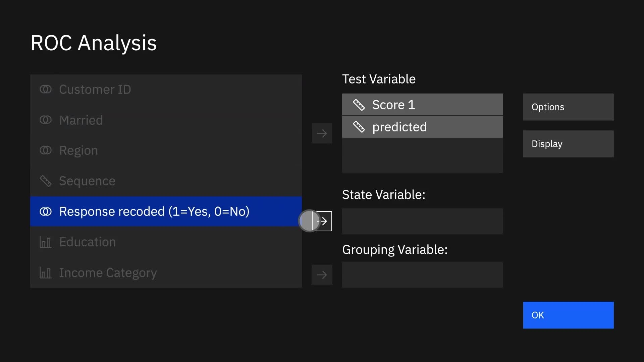Confirm the ROC Analysis with OK
Viewport: 644px width, 362px height.
[x=568, y=315]
